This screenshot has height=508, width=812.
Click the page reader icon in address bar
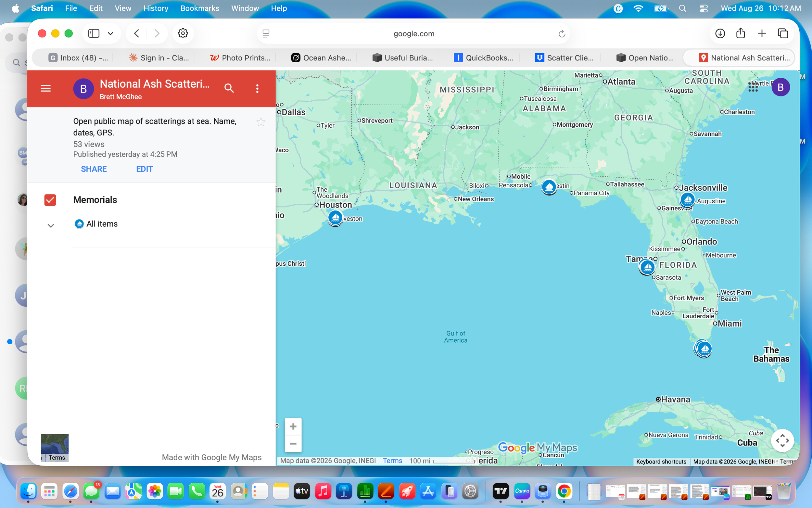pos(266,33)
